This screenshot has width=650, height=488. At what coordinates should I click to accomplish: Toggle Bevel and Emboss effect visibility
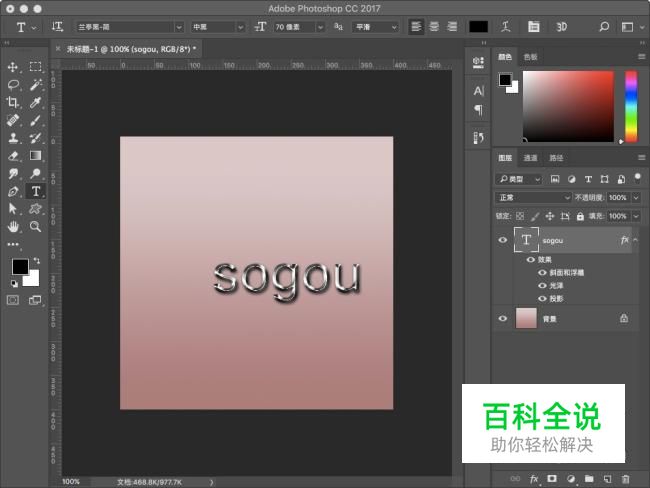click(x=542, y=272)
